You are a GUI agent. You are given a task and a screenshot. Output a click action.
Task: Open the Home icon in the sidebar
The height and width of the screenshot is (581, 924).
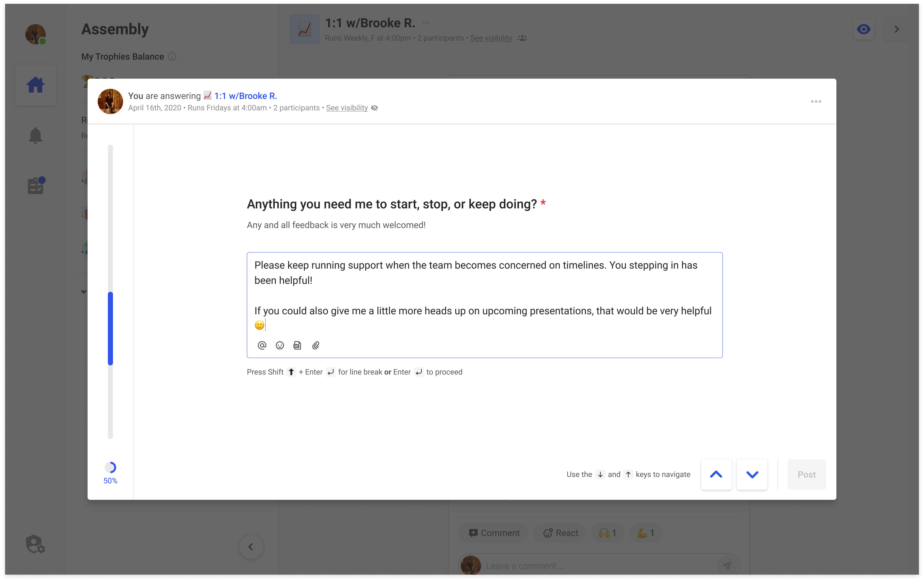pyautogui.click(x=36, y=85)
